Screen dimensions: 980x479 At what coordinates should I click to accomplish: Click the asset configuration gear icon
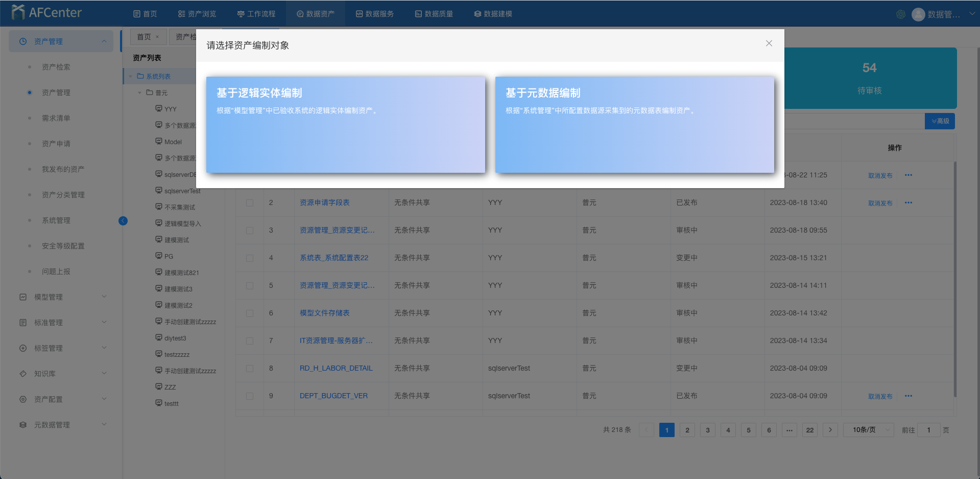pyautogui.click(x=23, y=399)
